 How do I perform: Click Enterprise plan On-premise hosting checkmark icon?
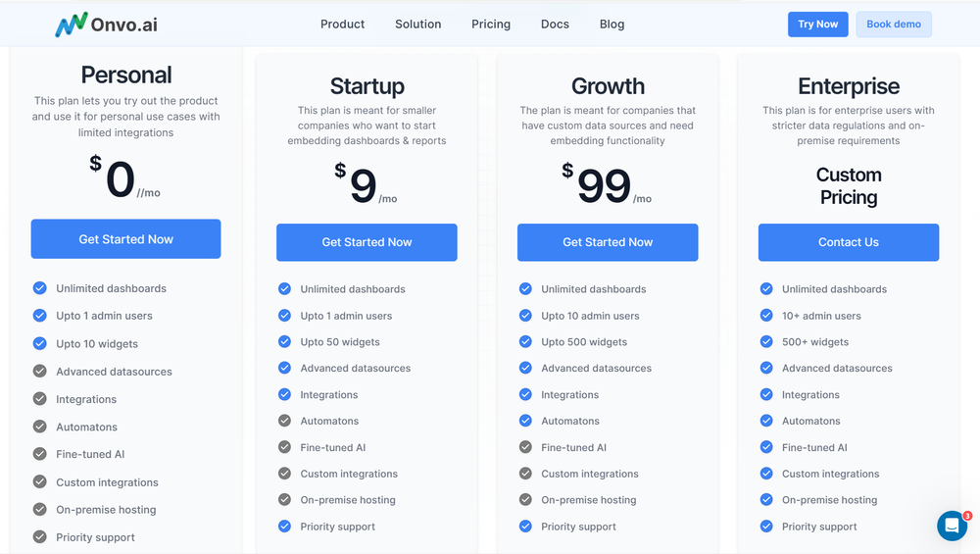[x=766, y=500]
